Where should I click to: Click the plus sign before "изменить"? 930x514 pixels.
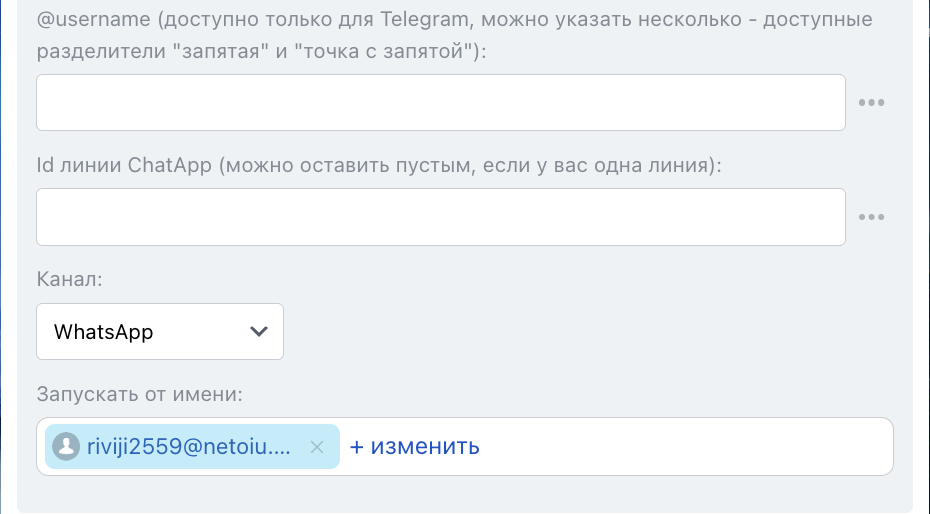(x=356, y=447)
